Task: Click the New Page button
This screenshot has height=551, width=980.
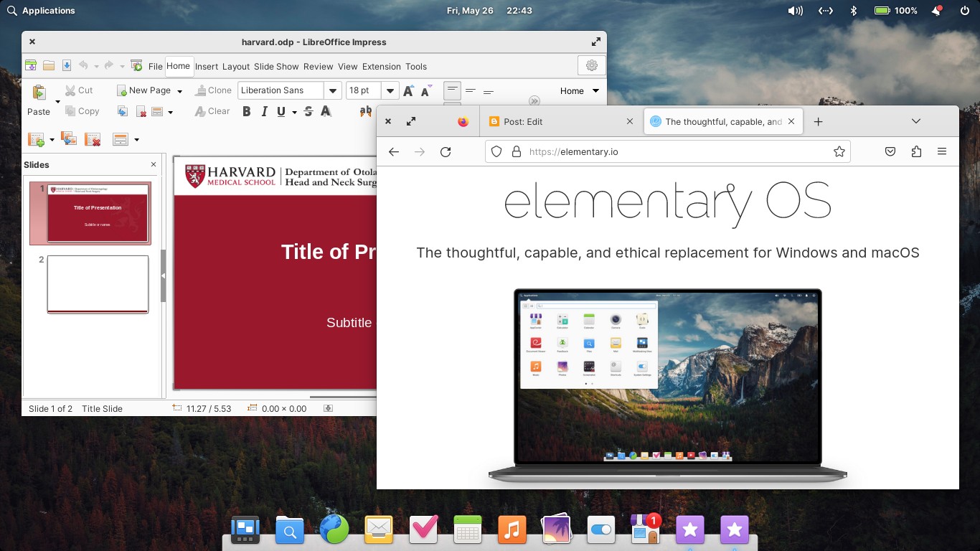Action: coord(144,90)
